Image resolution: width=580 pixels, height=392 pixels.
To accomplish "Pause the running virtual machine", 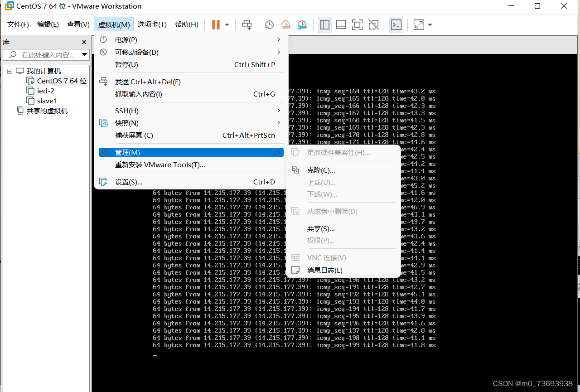I will (216, 24).
